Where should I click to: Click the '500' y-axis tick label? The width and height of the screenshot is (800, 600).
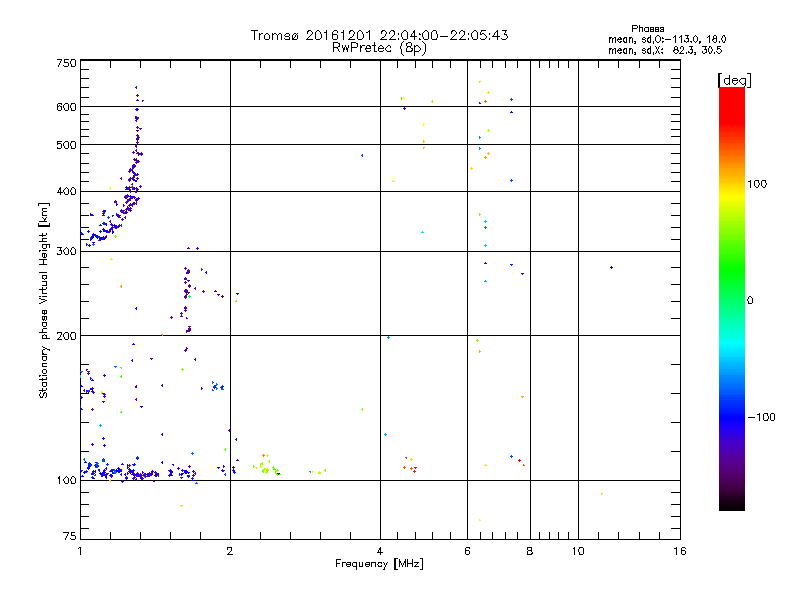(66, 145)
